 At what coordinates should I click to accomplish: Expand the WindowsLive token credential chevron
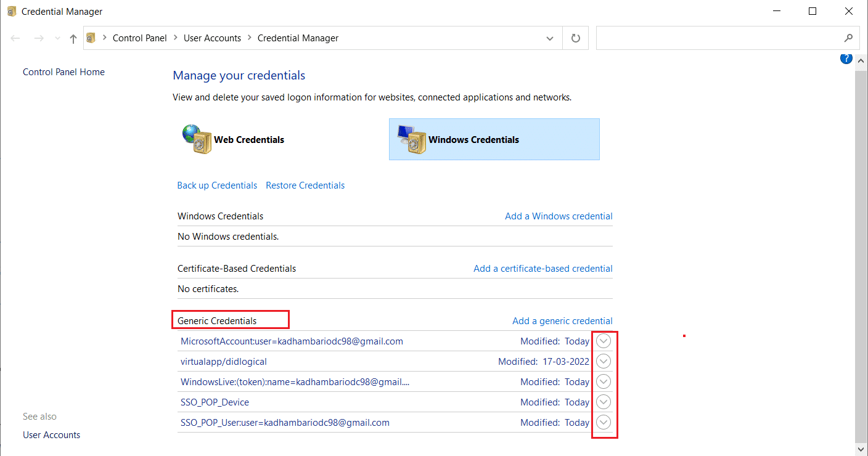604,382
